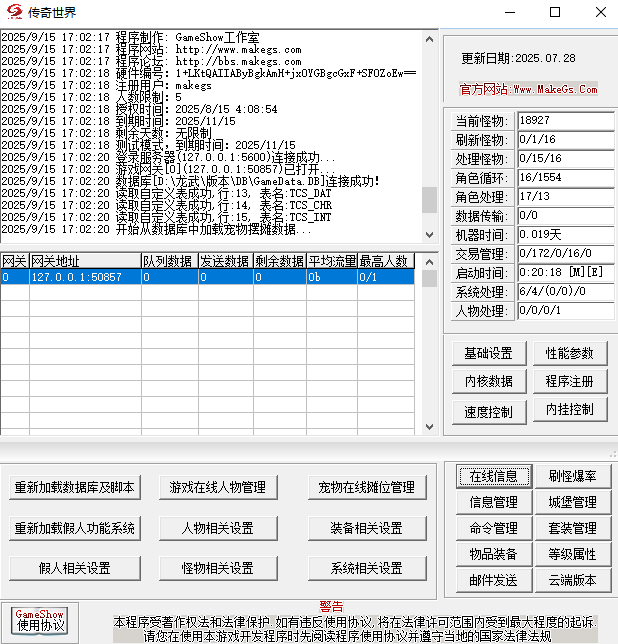Open 信息管理

coord(494,502)
